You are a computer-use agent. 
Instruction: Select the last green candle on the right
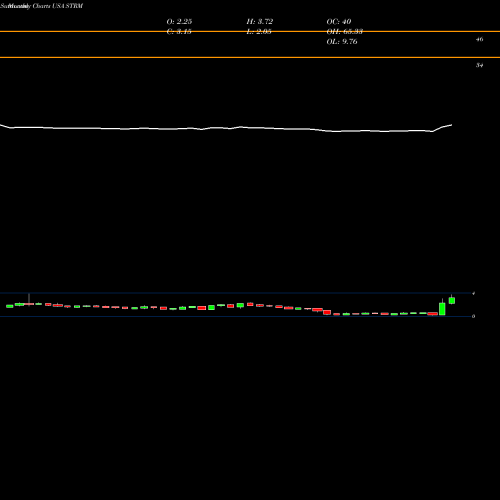[452, 300]
